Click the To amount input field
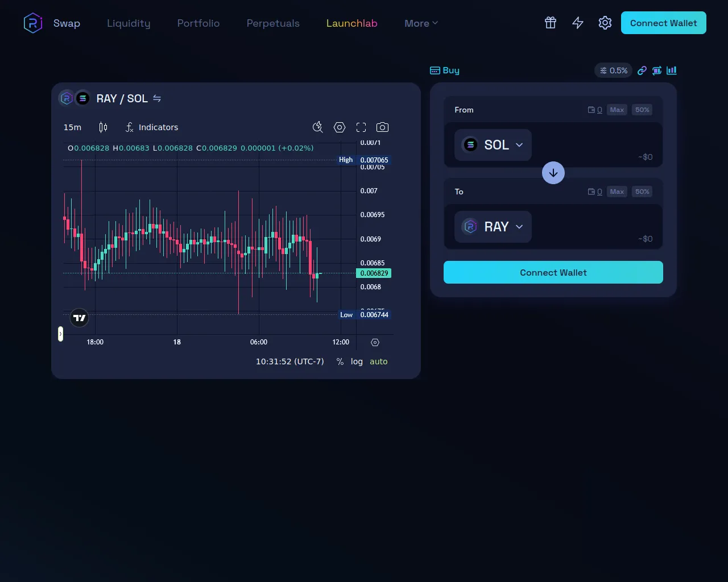Viewport: 728px width, 582px height. 594,223
